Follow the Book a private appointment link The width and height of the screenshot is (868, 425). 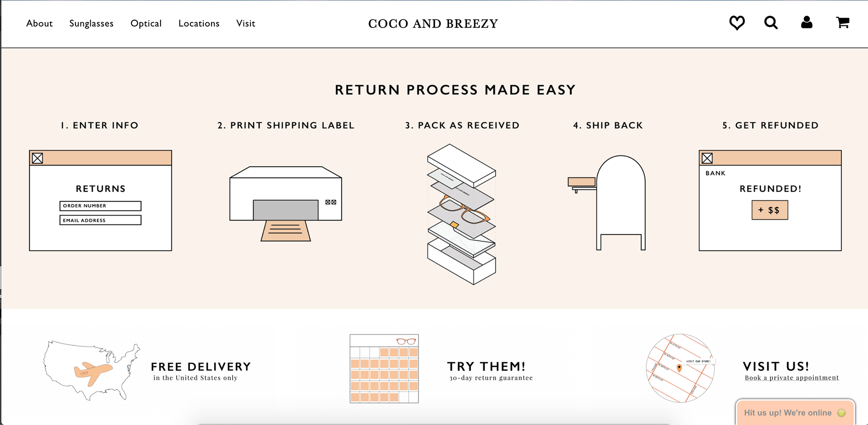click(792, 377)
